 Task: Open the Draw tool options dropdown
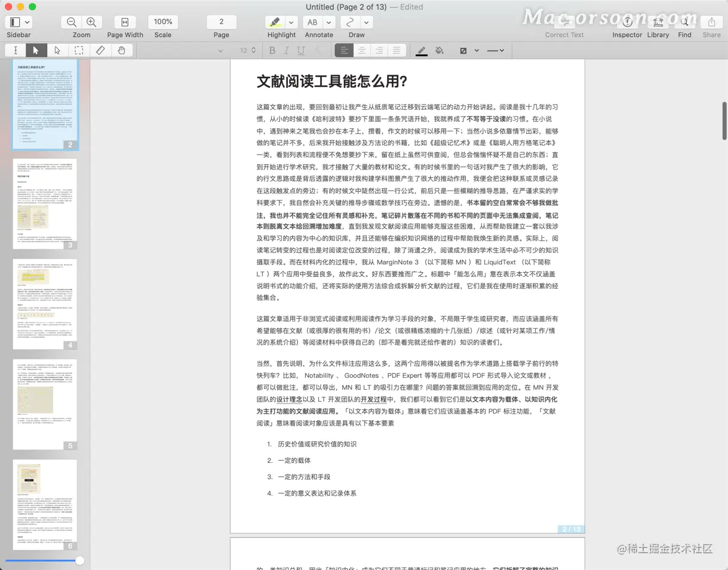[366, 22]
